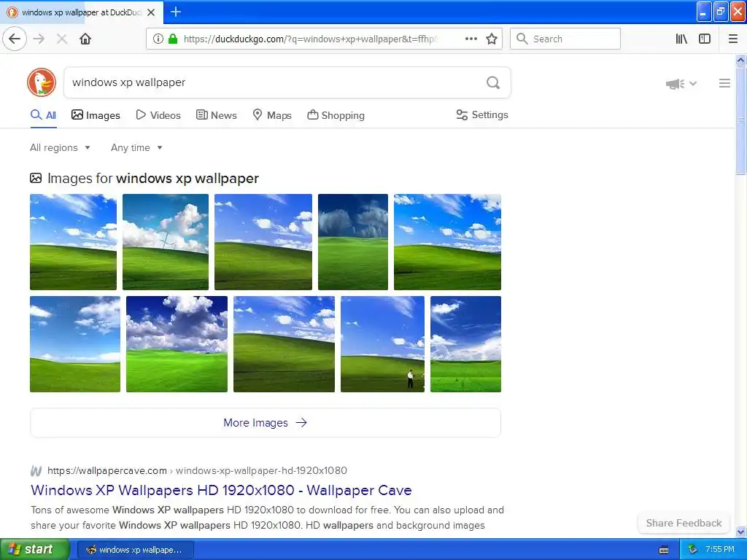Open a new browser tab
The width and height of the screenshot is (747, 560).
[176, 12]
